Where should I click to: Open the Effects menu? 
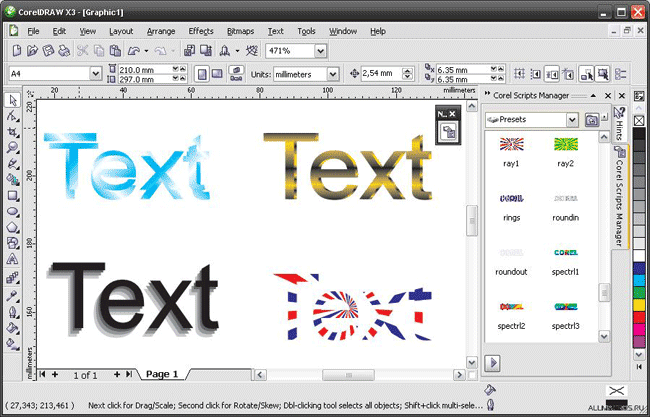[x=201, y=31]
